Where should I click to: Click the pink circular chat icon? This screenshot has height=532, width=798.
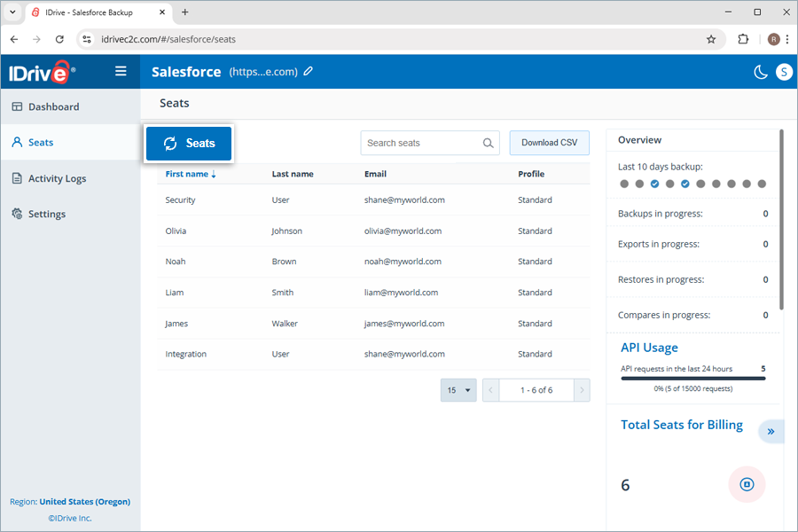[747, 484]
